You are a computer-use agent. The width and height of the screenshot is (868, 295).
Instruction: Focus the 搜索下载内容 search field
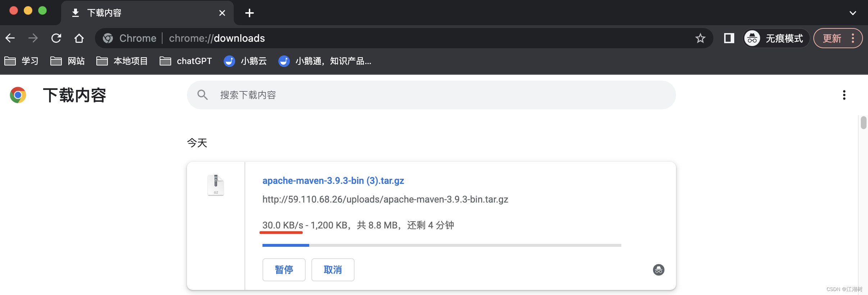(431, 95)
